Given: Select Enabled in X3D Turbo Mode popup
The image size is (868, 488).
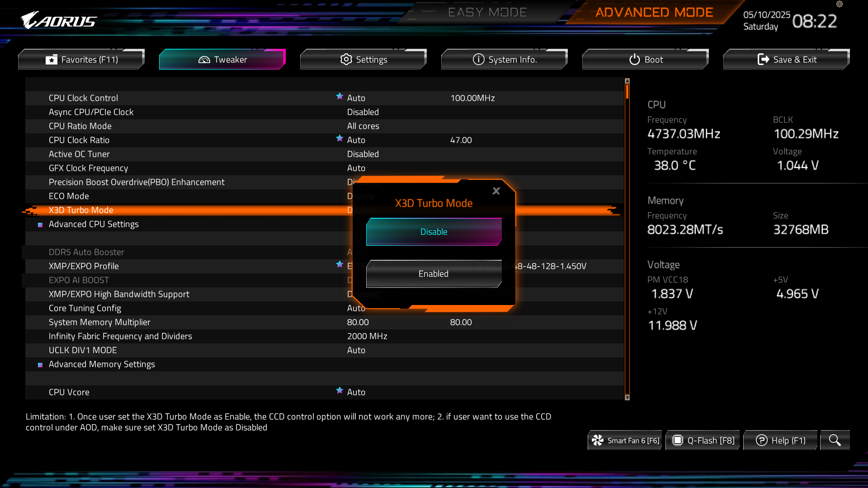Looking at the screenshot, I should [434, 274].
